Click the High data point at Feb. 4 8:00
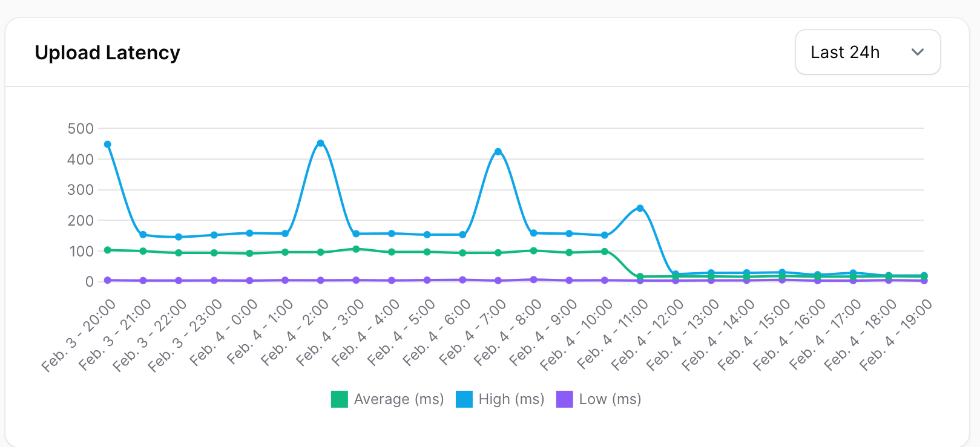Screen dimensions: 980x447 point(533,233)
